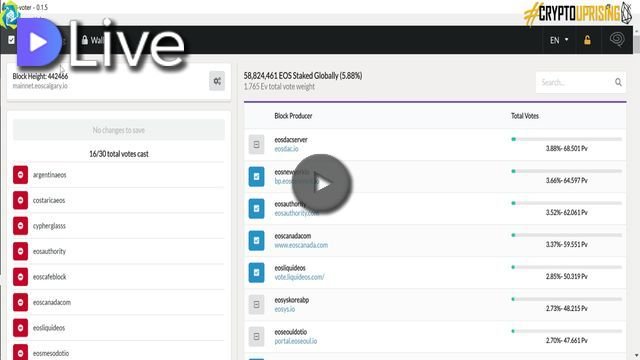Click mainnet.eoscalgary.io node address
This screenshot has height=360, width=640.
(40, 86)
